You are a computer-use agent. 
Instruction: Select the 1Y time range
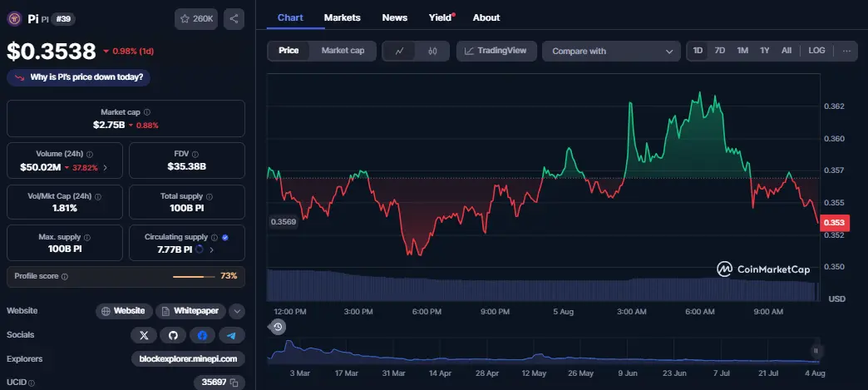(x=764, y=51)
